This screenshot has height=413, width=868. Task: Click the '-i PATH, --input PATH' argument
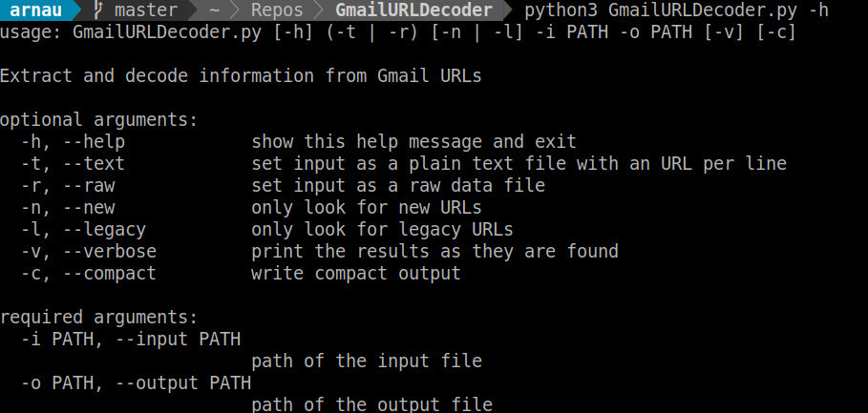130,339
